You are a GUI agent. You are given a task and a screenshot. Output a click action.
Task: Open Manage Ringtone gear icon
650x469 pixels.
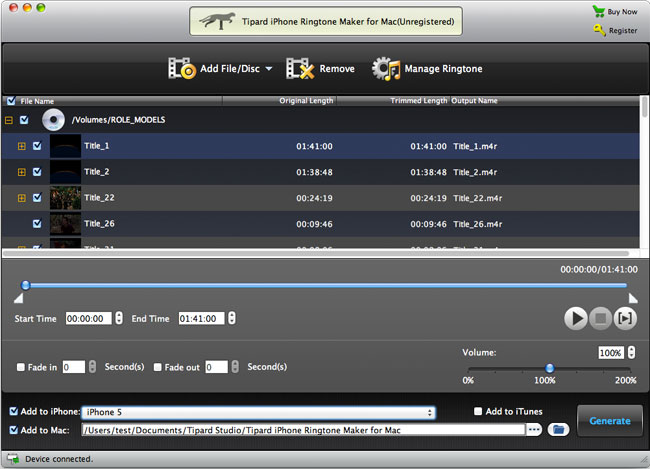386,68
